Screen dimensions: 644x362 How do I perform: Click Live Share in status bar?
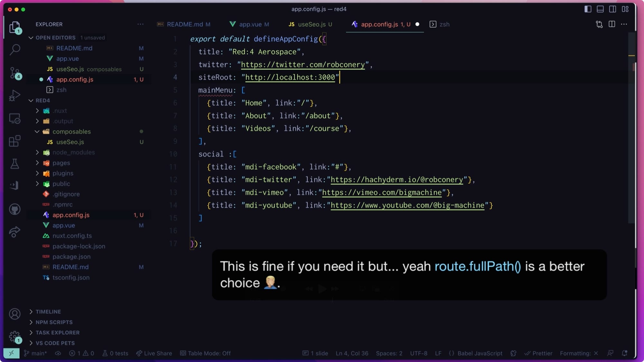pos(154,353)
